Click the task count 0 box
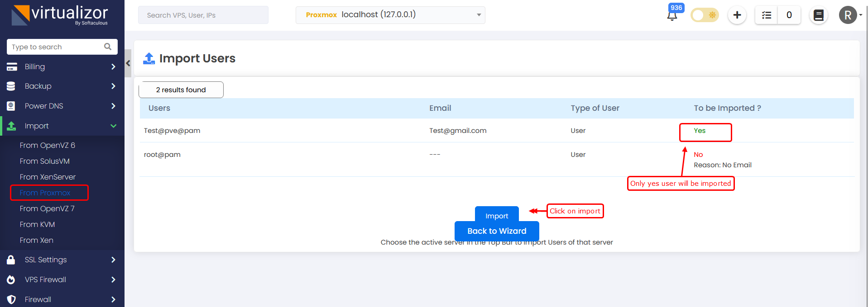Image resolution: width=868 pixels, height=307 pixels. 789,15
